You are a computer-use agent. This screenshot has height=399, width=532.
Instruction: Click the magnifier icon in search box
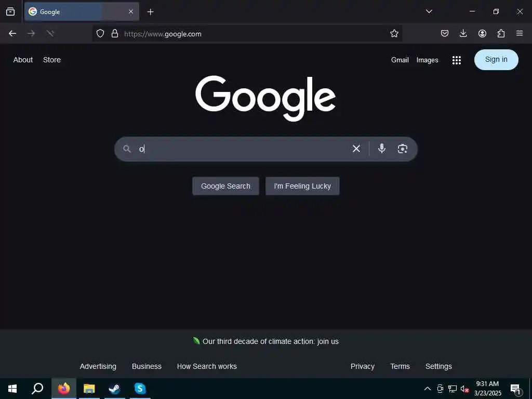point(127,149)
